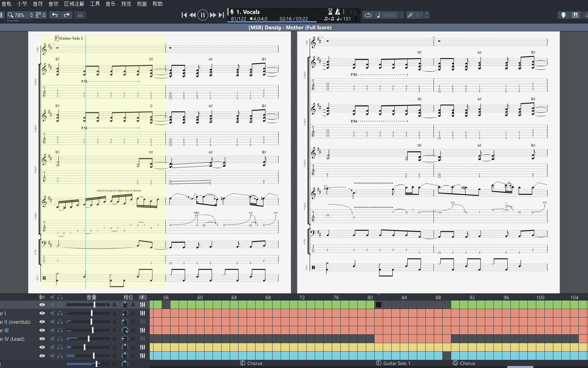Adjust pan knob on Guitar I track
588x368 pixels.
coord(125,313)
